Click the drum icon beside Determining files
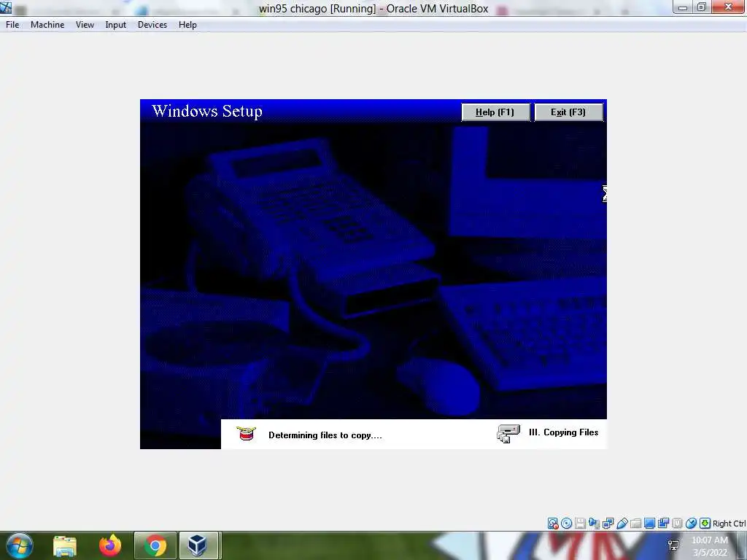Screen dimensions: 747x560 (247, 433)
